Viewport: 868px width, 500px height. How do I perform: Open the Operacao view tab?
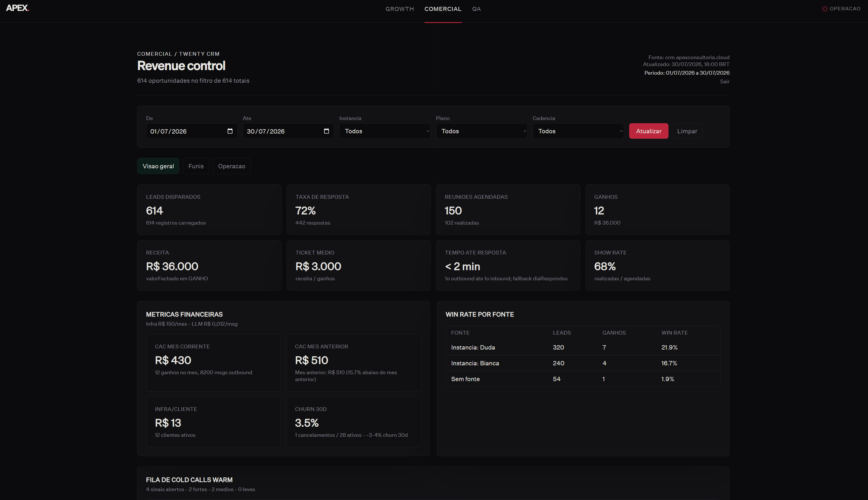click(232, 166)
